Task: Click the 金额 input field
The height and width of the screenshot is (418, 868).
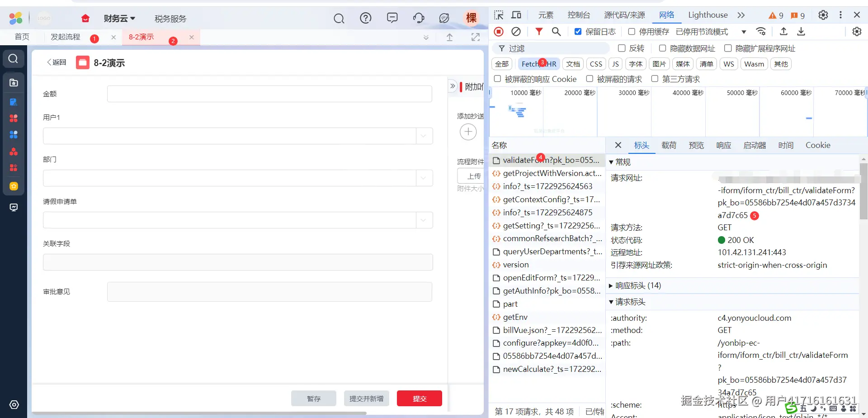Action: pyautogui.click(x=269, y=94)
